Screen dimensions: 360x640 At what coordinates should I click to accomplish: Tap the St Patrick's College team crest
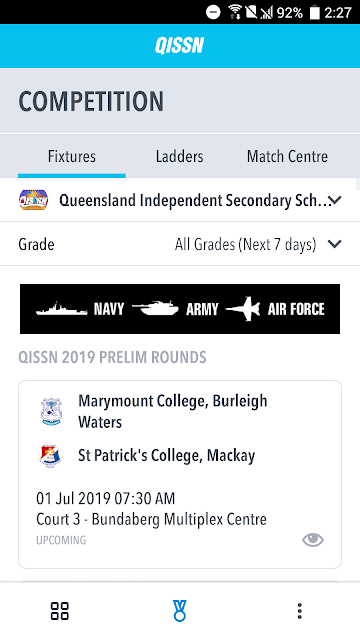[51, 456]
